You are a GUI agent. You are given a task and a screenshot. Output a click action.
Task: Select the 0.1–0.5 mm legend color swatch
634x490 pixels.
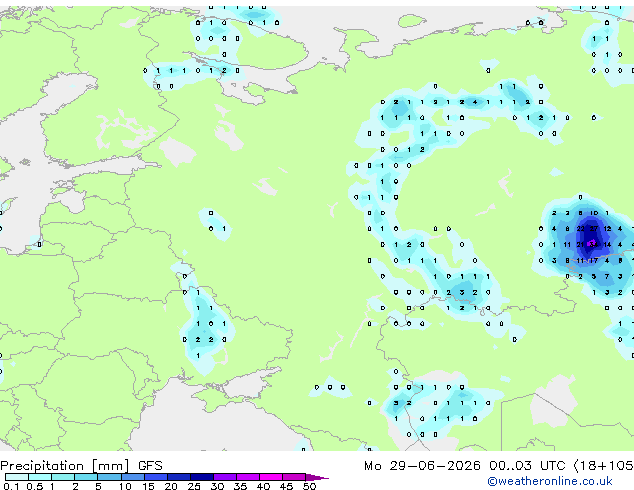pyautogui.click(x=17, y=477)
